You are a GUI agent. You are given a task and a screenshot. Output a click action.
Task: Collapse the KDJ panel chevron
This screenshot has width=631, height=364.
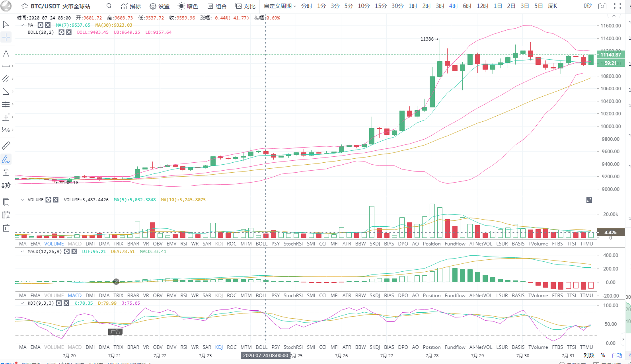22,303
